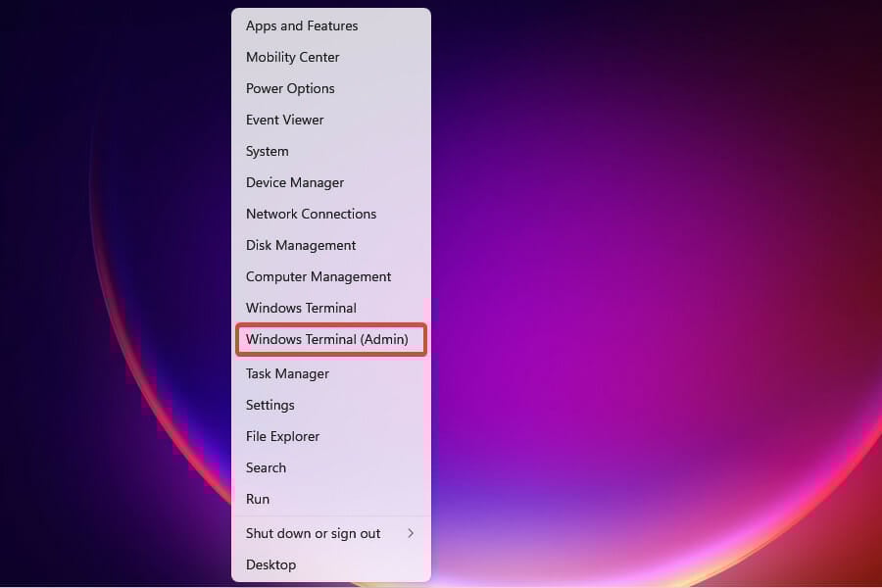Open Apps and Features

click(331, 25)
